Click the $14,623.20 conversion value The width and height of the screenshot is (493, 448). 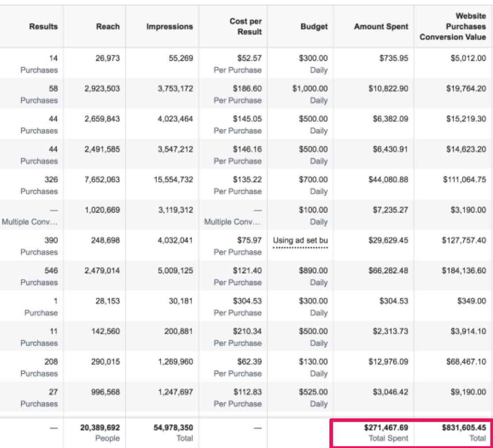(x=466, y=149)
